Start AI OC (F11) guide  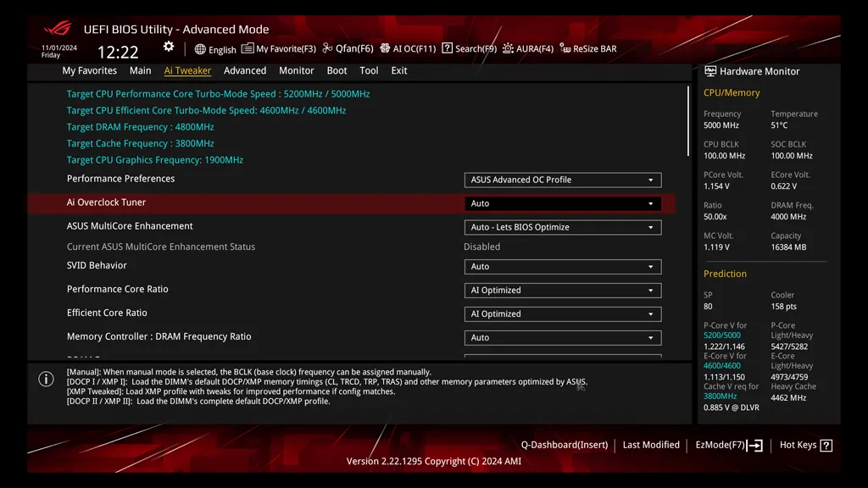(x=408, y=49)
